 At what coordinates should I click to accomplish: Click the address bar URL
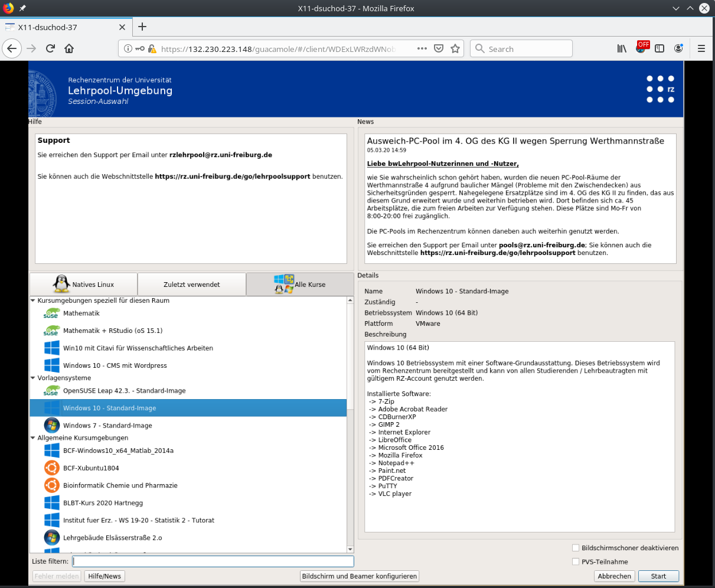point(278,49)
